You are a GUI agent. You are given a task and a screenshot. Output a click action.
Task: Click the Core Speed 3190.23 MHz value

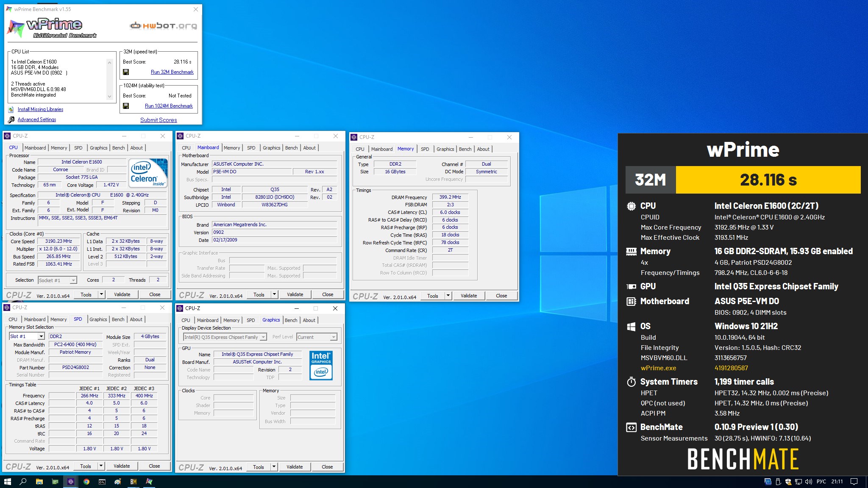(58, 241)
